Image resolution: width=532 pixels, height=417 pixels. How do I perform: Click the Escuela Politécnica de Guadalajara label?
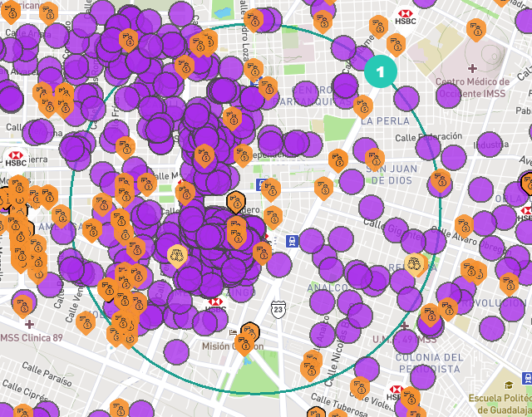[x=500, y=404]
